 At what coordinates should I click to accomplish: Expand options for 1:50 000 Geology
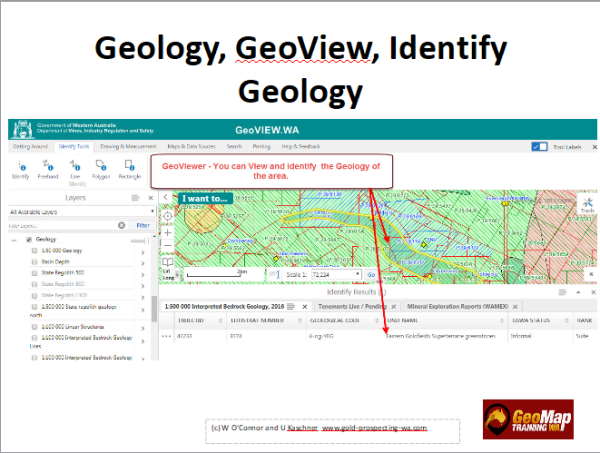[143, 252]
